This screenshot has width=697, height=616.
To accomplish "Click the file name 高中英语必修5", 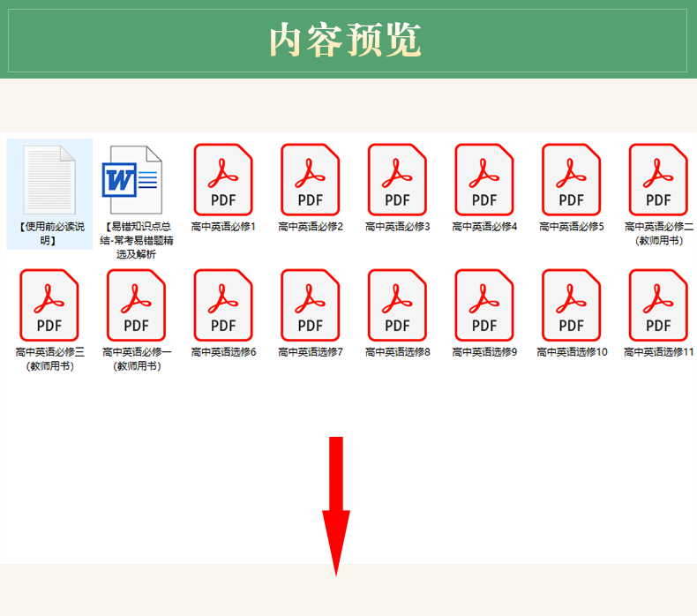I will tap(572, 227).
